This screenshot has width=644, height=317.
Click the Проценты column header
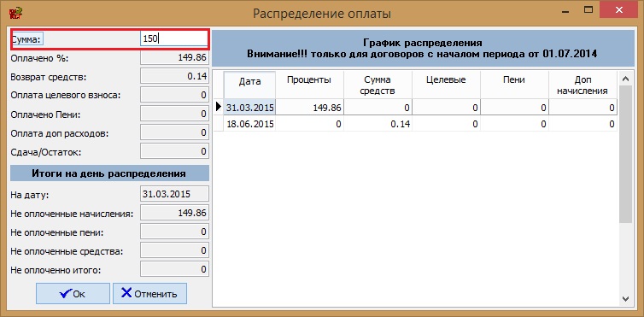(x=309, y=85)
